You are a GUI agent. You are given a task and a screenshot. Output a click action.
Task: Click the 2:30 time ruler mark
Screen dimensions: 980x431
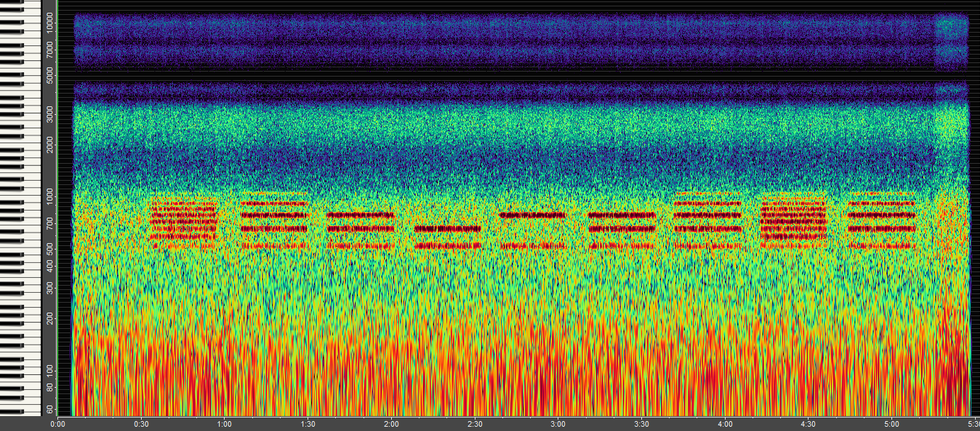pyautogui.click(x=475, y=424)
